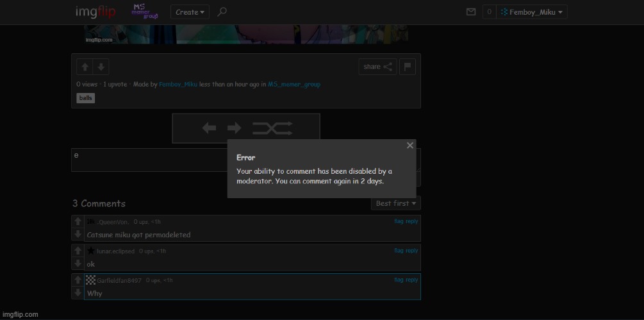Downvote the meme post
Viewport: 644px width, 320px height.
point(101,67)
